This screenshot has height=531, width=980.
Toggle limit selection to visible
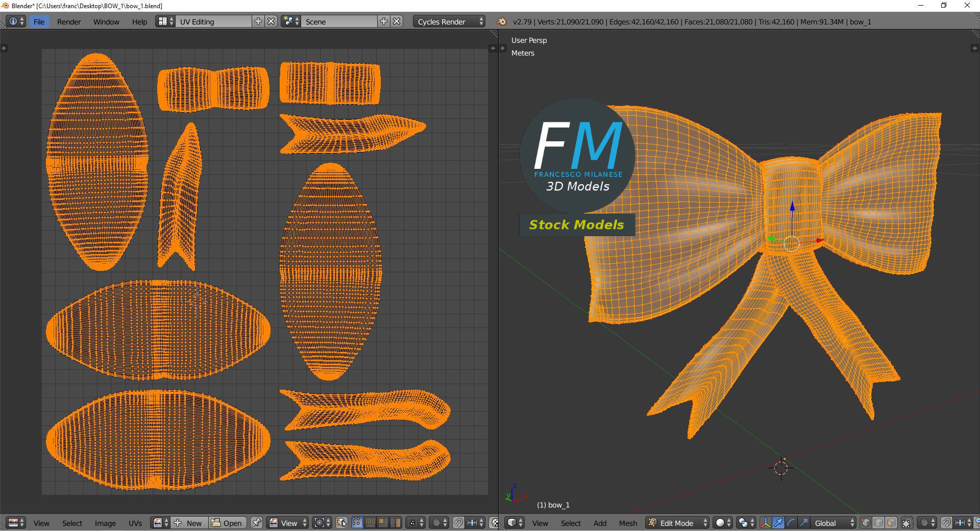click(x=907, y=523)
